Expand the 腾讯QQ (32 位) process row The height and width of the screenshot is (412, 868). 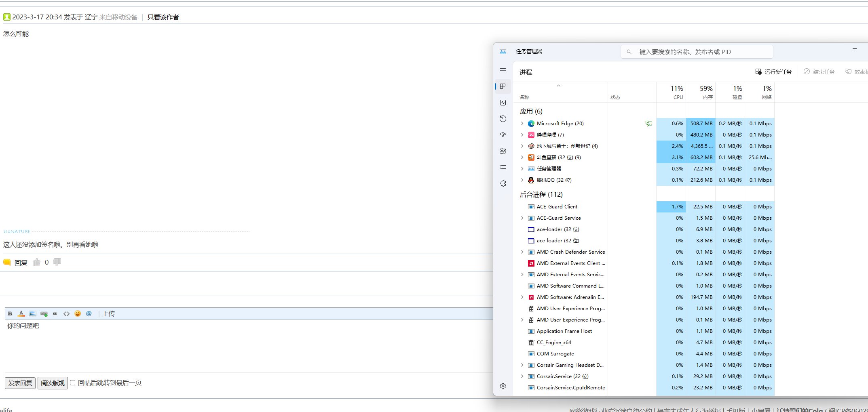coord(522,180)
